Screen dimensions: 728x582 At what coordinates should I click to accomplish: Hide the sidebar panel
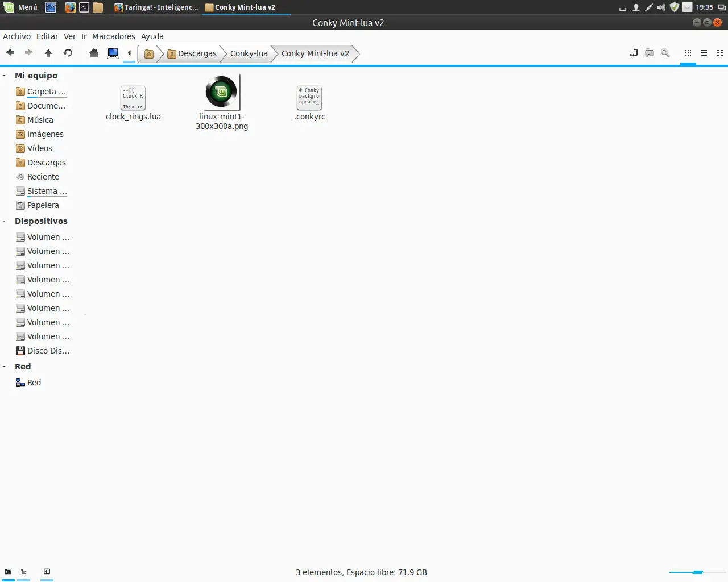click(46, 572)
